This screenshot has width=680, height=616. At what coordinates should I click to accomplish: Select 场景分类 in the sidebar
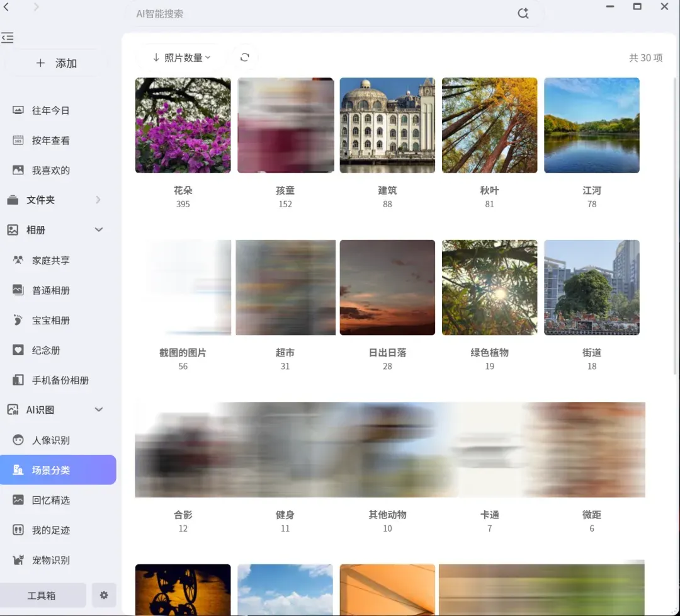[x=58, y=470]
